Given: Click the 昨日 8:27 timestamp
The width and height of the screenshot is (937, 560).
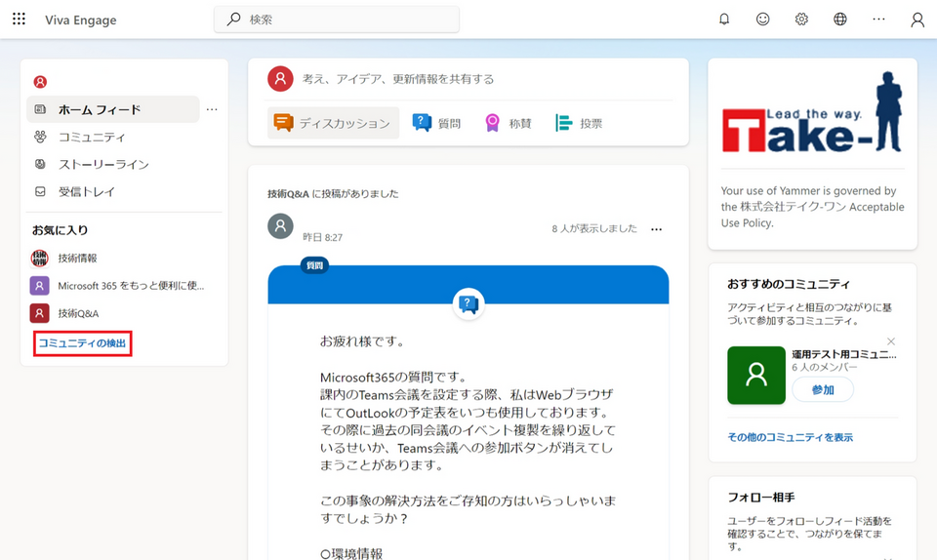Looking at the screenshot, I should pos(323,237).
